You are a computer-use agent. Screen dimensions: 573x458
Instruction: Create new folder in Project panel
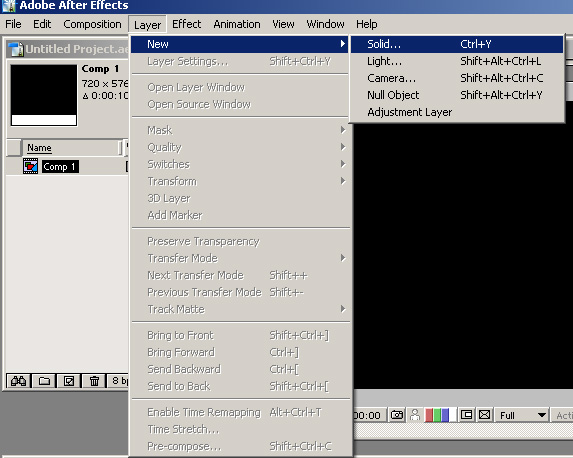pos(44,381)
